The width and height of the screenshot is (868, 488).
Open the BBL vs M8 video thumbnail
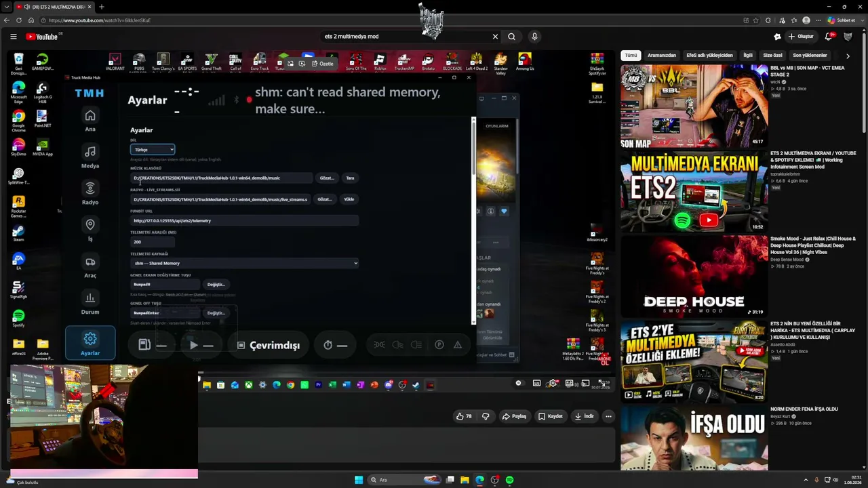tap(694, 106)
